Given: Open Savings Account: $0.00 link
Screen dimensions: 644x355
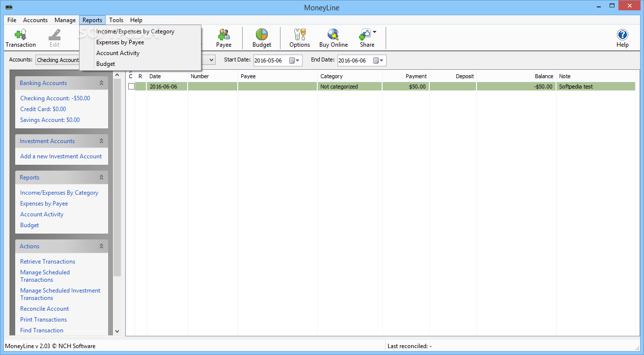Looking at the screenshot, I should (50, 120).
